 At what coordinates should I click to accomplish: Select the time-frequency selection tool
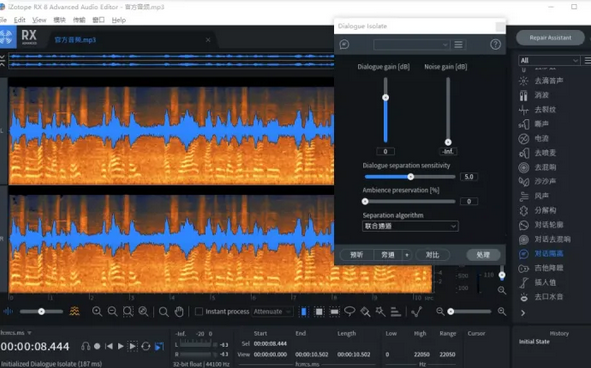pos(319,311)
